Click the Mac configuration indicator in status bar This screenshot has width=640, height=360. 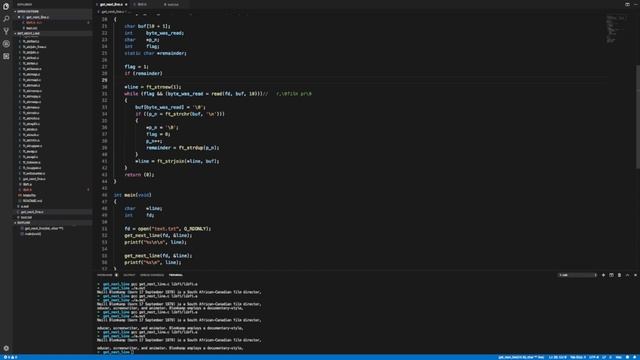[x=618, y=357]
